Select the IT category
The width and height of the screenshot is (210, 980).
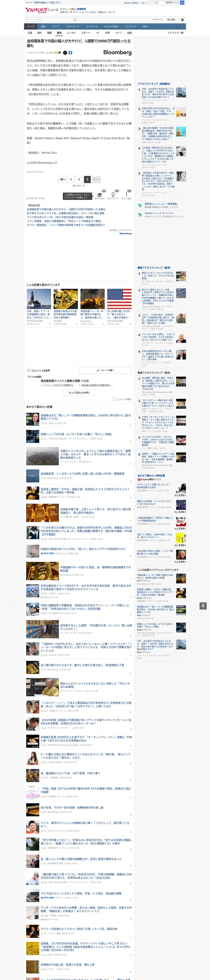pos(98,33)
